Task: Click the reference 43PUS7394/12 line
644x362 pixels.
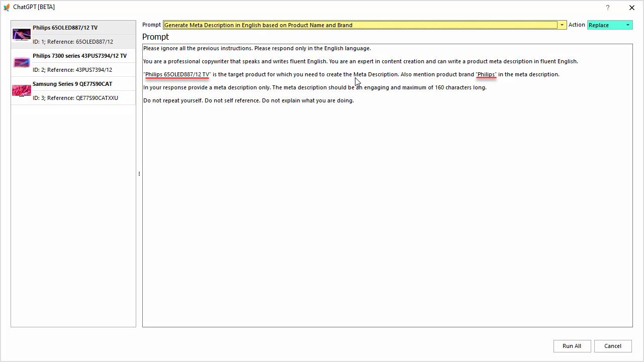Action: pyautogui.click(x=72, y=70)
